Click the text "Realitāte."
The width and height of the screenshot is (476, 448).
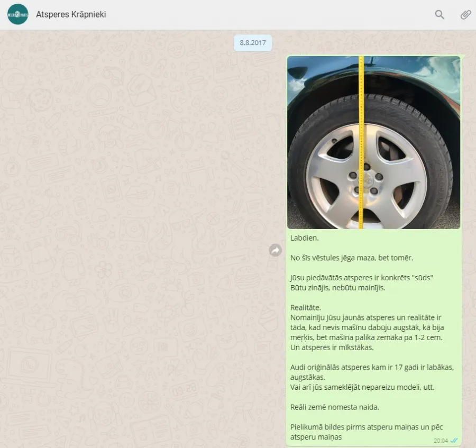(306, 307)
